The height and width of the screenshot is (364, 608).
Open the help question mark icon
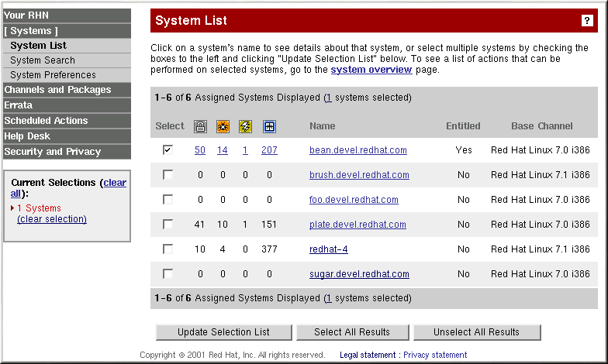click(x=587, y=21)
